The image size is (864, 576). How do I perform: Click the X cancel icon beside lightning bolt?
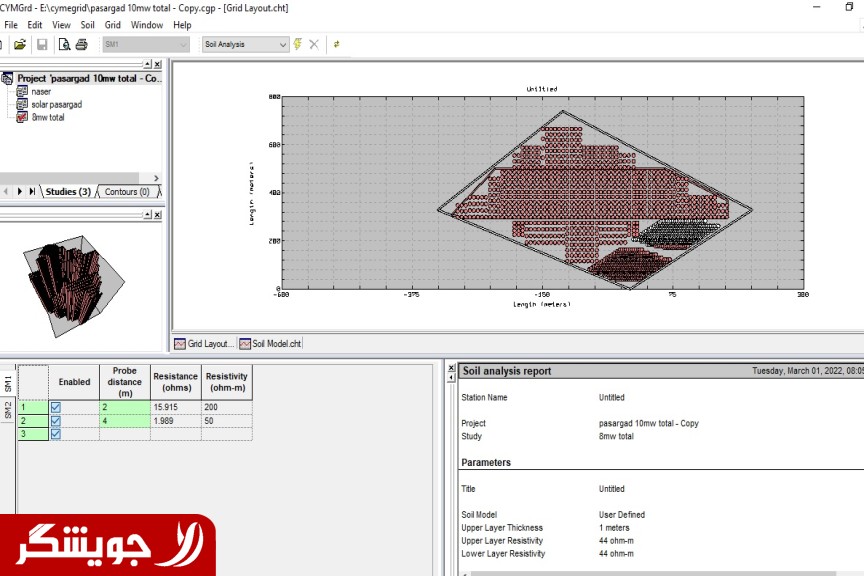click(314, 44)
